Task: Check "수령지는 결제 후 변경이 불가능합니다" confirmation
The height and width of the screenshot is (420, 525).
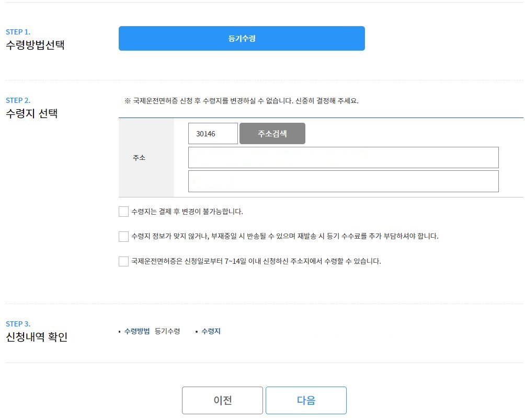Action: [123, 212]
